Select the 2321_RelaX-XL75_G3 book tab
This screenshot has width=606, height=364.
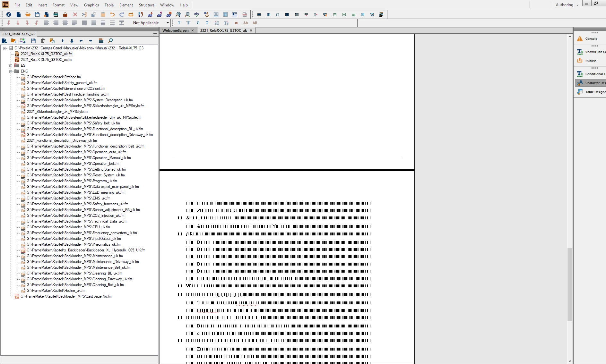click(x=19, y=34)
